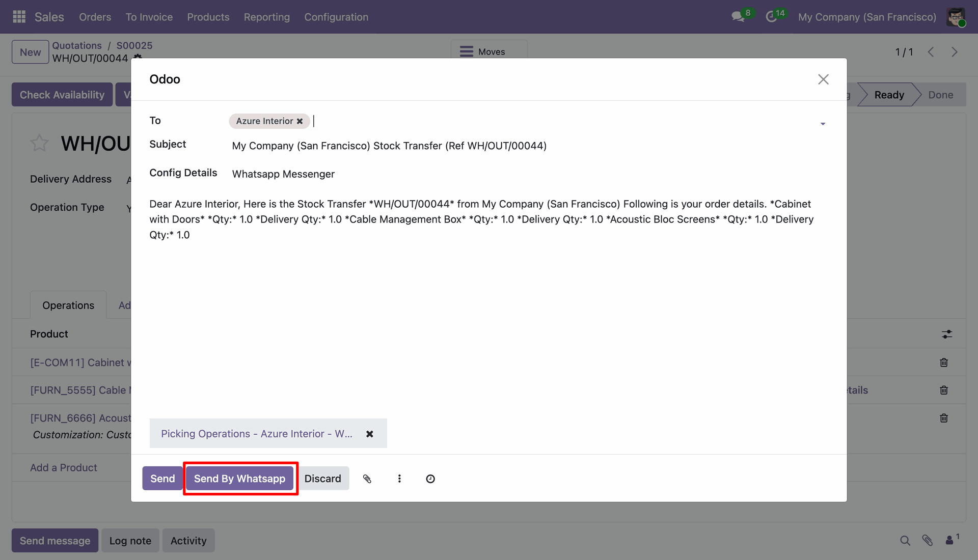Remove the Azure Interior recipient tag
Image resolution: width=978 pixels, height=560 pixels.
click(x=300, y=121)
